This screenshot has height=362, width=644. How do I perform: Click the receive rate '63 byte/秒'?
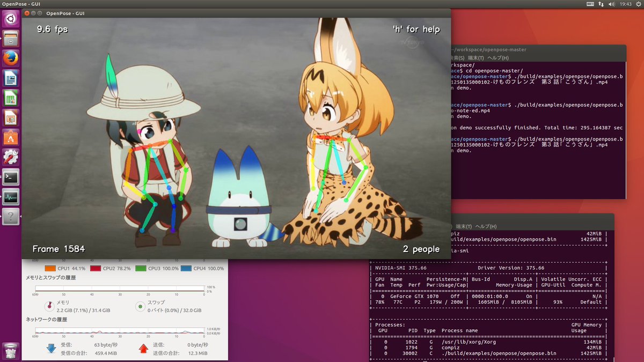point(106,345)
